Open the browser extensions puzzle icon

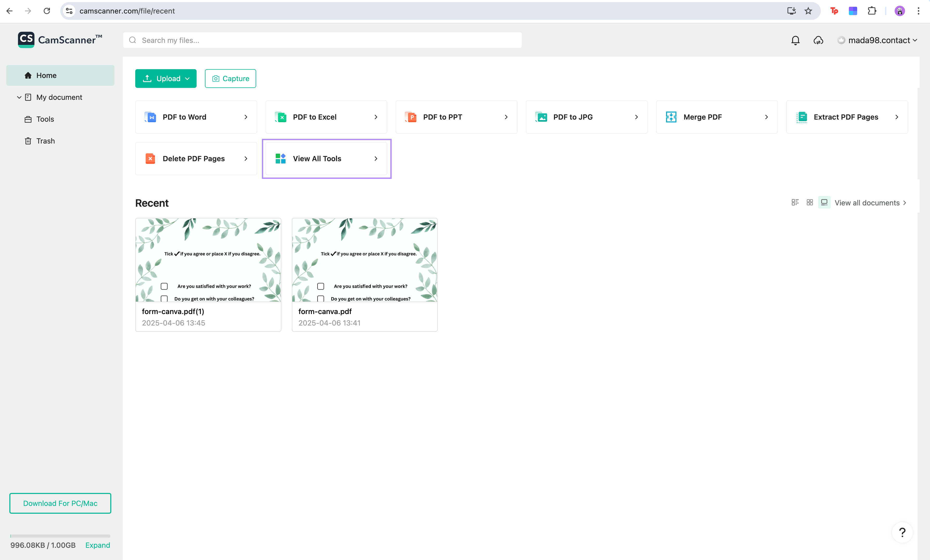[x=871, y=11]
